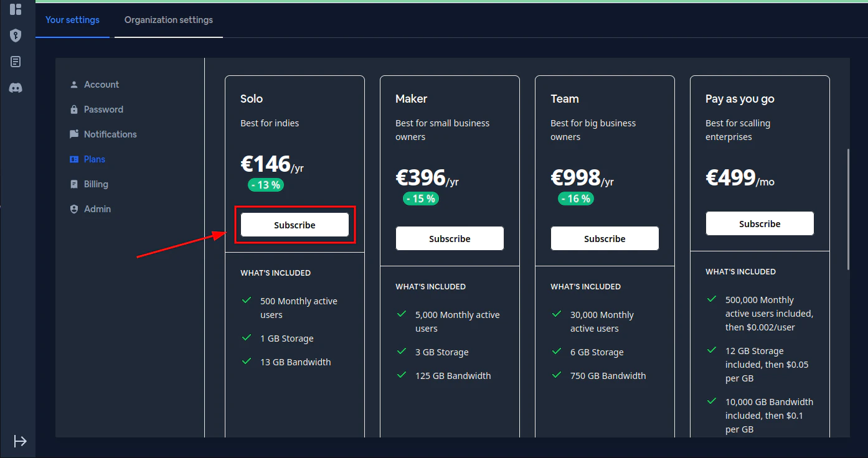Open the Billing settings menu item
This screenshot has width=868, height=458.
pos(96,184)
